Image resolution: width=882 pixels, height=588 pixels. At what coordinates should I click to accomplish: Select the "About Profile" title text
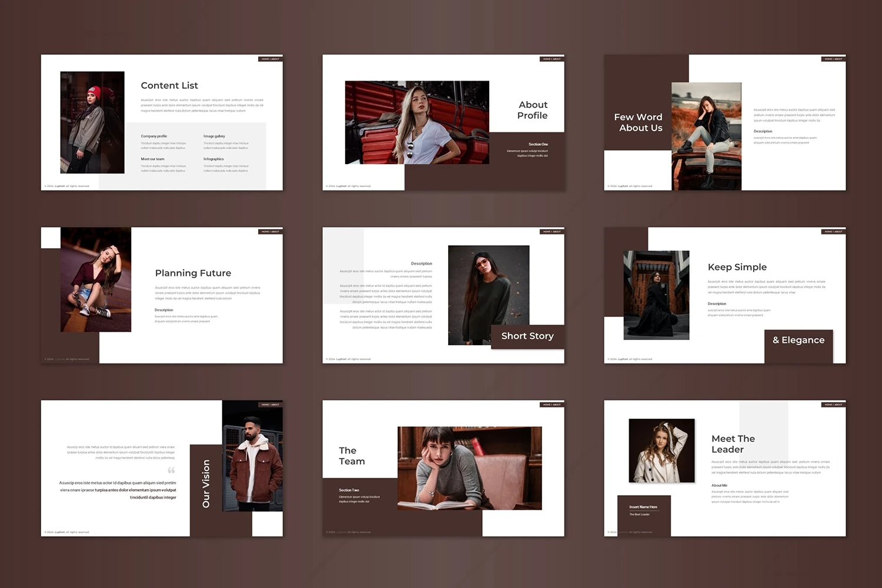tap(533, 110)
